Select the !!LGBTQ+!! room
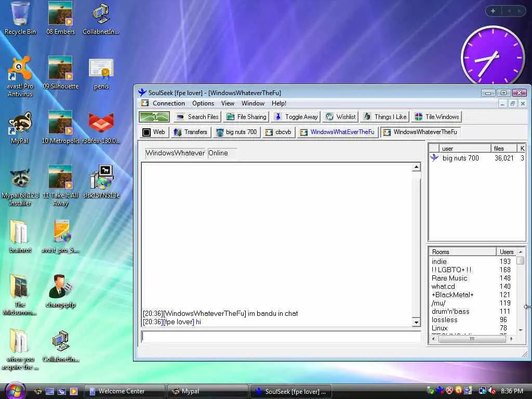Image resolution: width=532 pixels, height=399 pixels. tap(472, 270)
